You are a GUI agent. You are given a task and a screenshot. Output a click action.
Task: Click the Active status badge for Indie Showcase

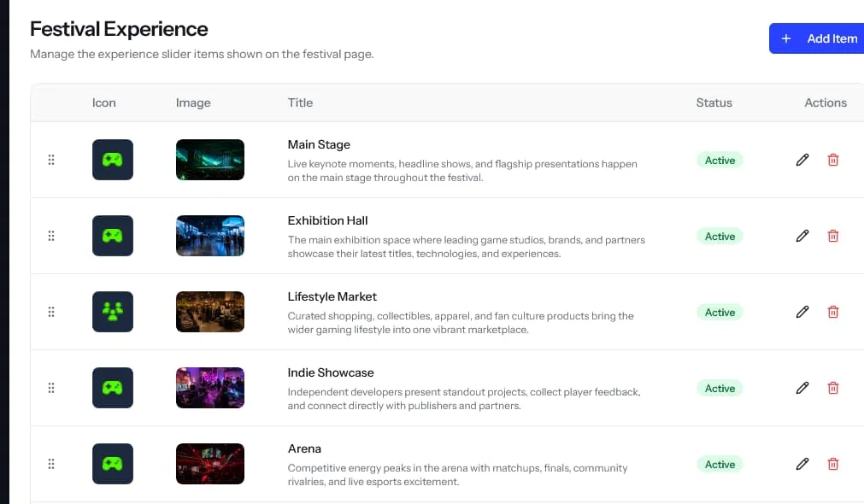pyautogui.click(x=720, y=389)
